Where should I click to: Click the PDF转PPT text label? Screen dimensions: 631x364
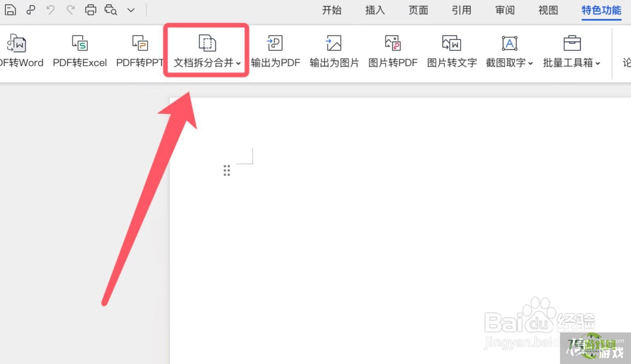[x=140, y=63]
